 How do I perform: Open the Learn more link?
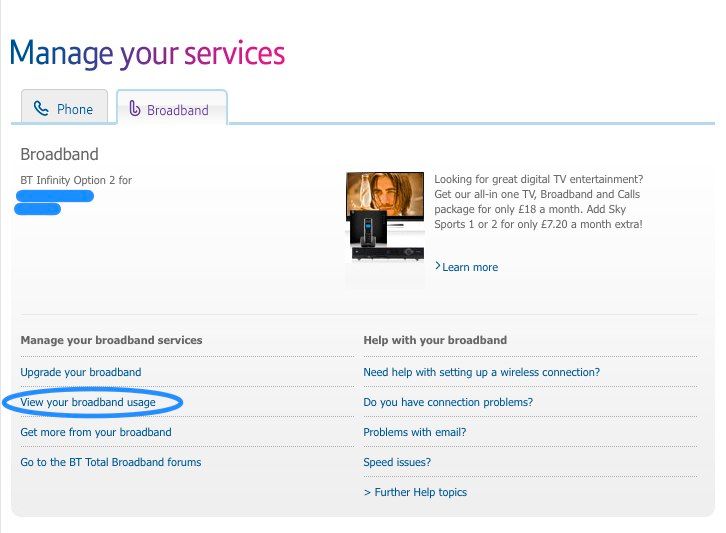tap(470, 267)
